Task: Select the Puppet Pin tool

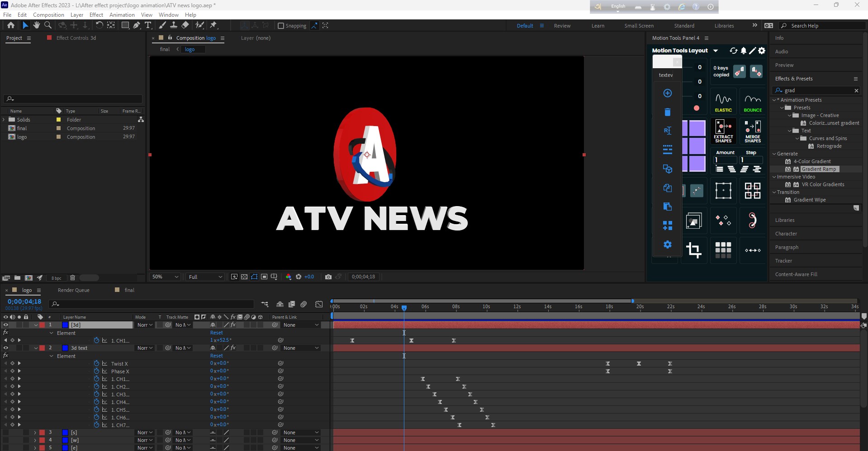Action: [213, 25]
